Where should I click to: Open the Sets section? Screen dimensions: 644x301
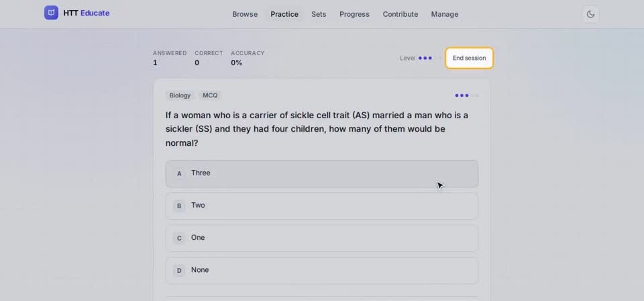319,14
